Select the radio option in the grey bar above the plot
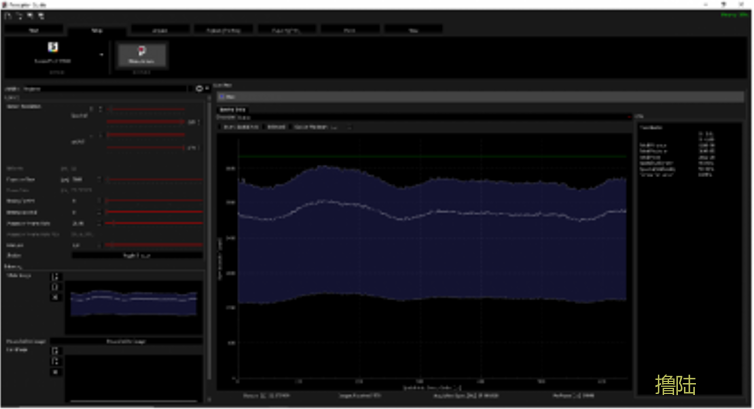The width and height of the screenshot is (754, 409). (223, 97)
